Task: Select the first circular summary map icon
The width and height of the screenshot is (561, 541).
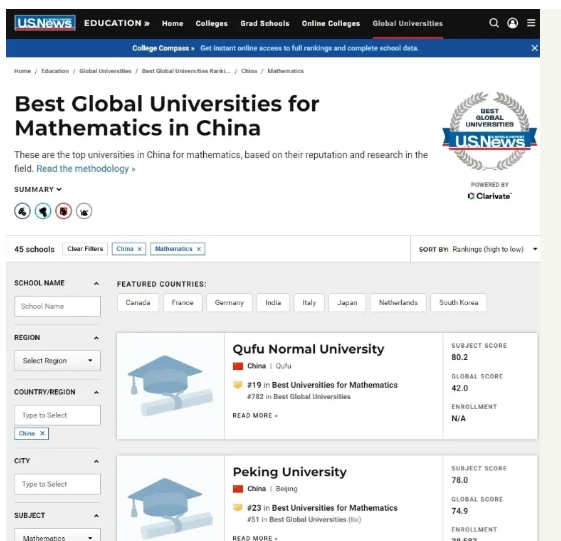Action: pos(22,211)
